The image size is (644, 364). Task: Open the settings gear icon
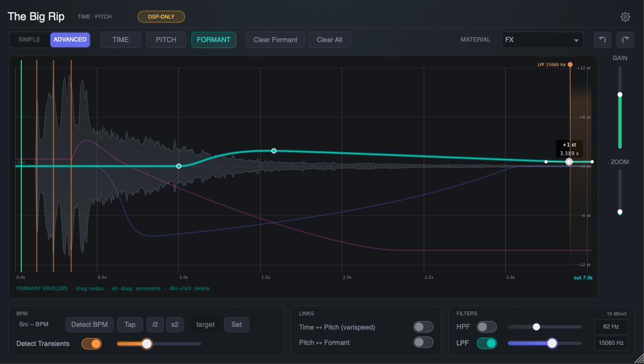click(x=625, y=17)
